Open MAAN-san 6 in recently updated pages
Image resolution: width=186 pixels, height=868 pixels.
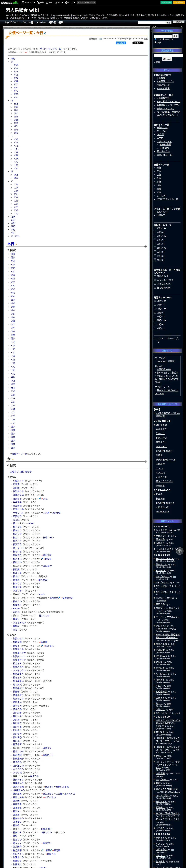[162, 512]
